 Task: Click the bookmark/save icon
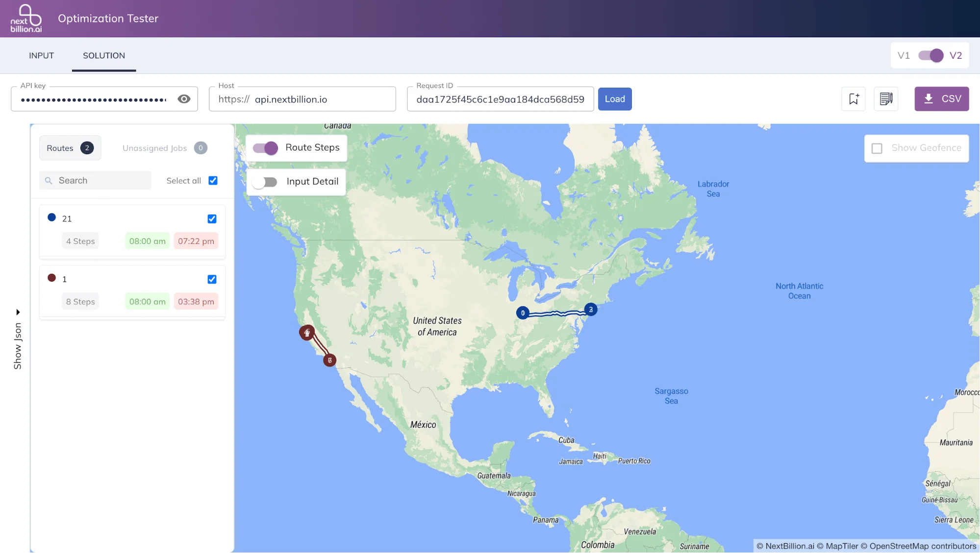pyautogui.click(x=854, y=98)
